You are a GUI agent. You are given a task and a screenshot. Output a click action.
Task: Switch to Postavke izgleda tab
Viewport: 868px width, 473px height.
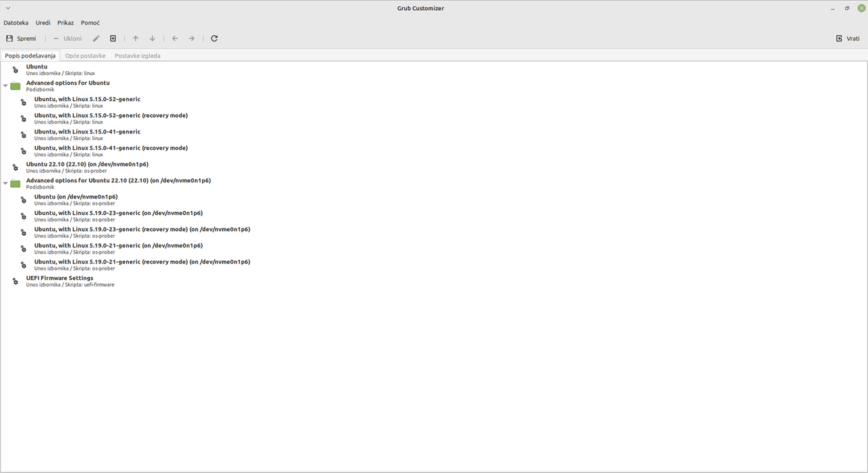tap(138, 56)
